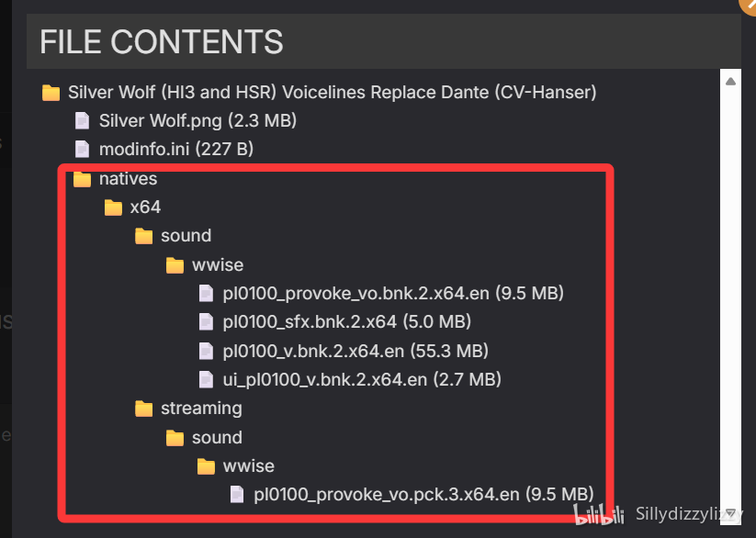756x538 pixels.
Task: Click the scrollbar down arrow
Action: click(730, 513)
